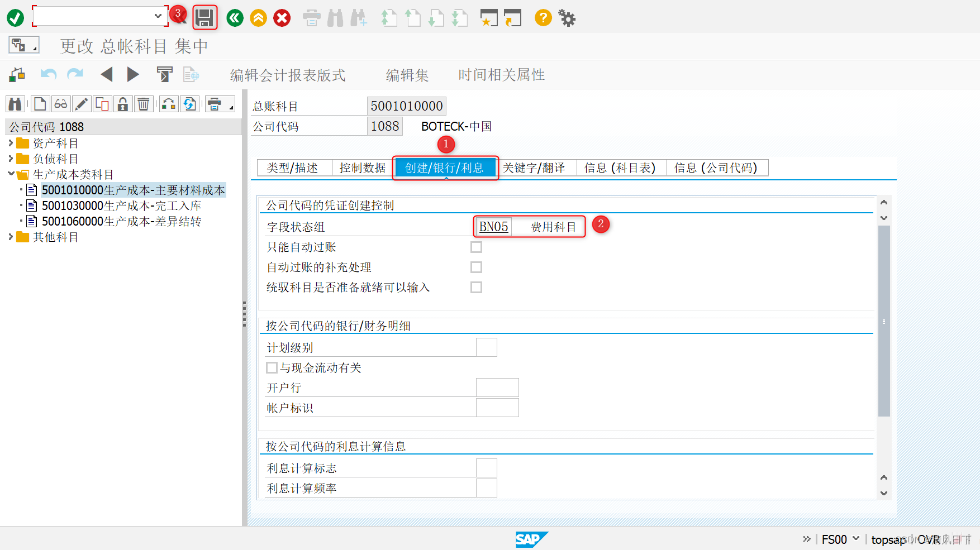Click the glasses Display icon
The width and height of the screenshot is (980, 550).
pos(60,103)
